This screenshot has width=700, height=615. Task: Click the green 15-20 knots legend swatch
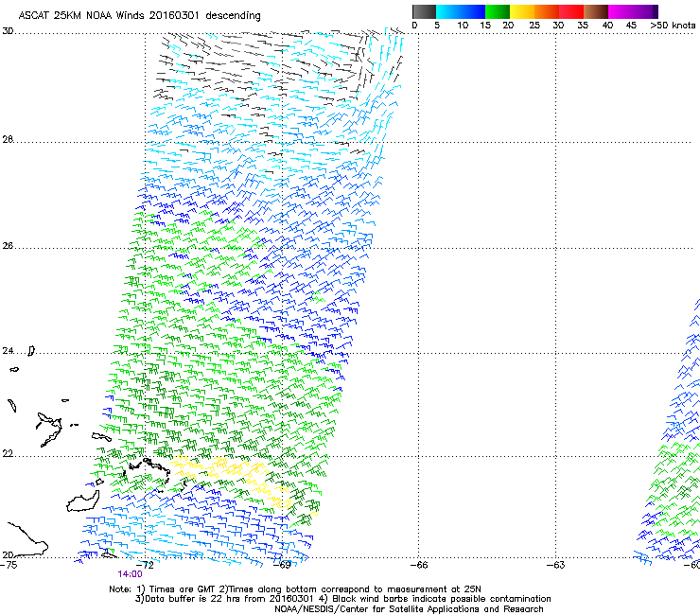pos(498,11)
